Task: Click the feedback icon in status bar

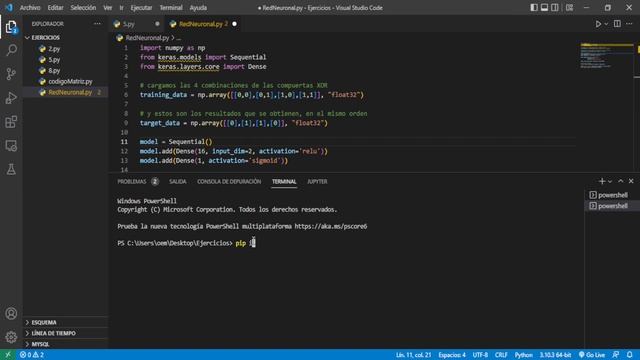Action: pos(616,355)
